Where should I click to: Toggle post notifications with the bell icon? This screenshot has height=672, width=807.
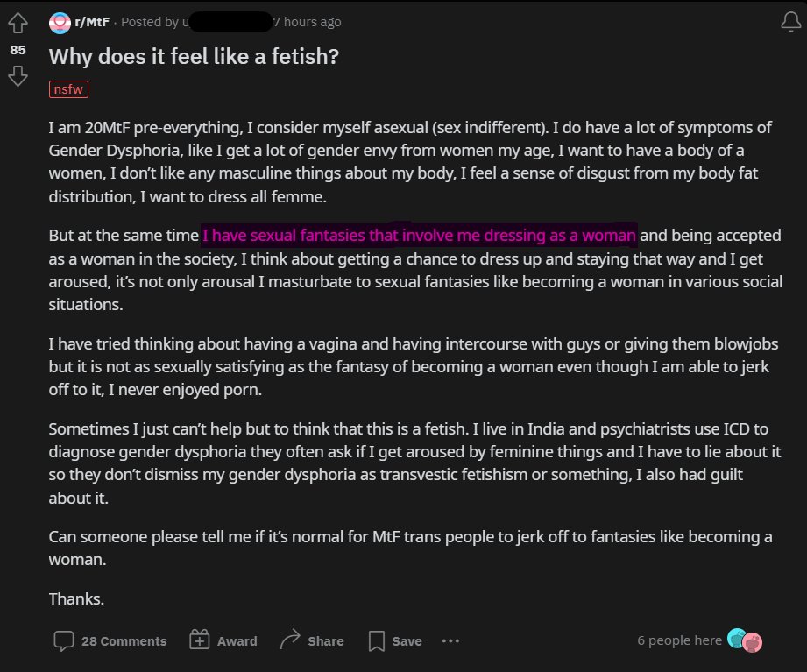pos(789,24)
